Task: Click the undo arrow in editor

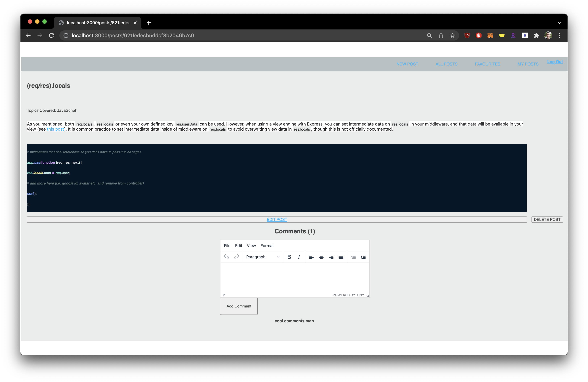Action: click(226, 257)
